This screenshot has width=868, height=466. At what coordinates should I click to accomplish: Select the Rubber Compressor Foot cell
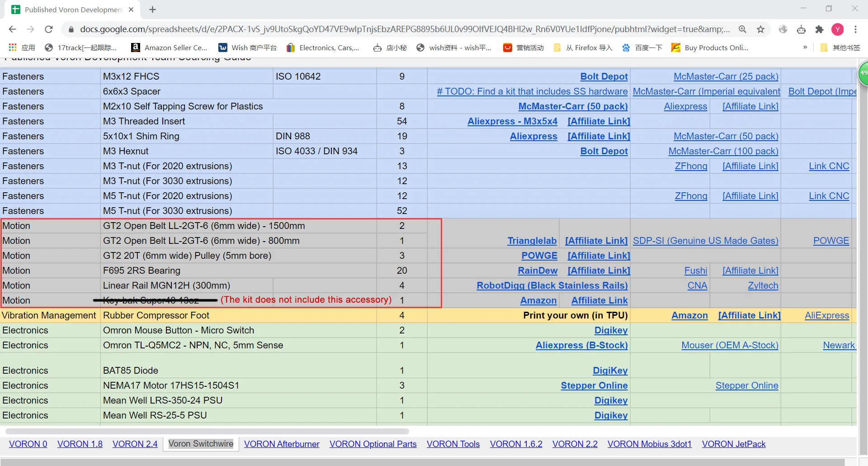point(239,315)
